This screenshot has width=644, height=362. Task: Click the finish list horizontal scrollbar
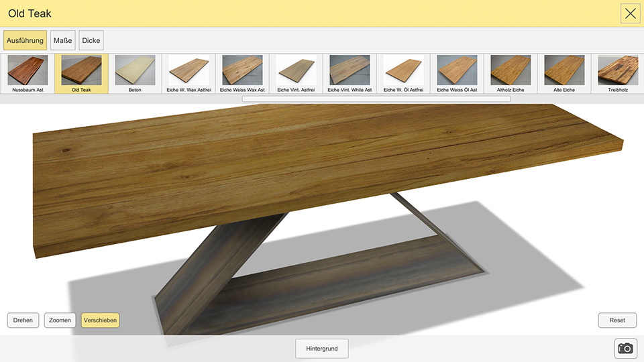tap(376, 99)
